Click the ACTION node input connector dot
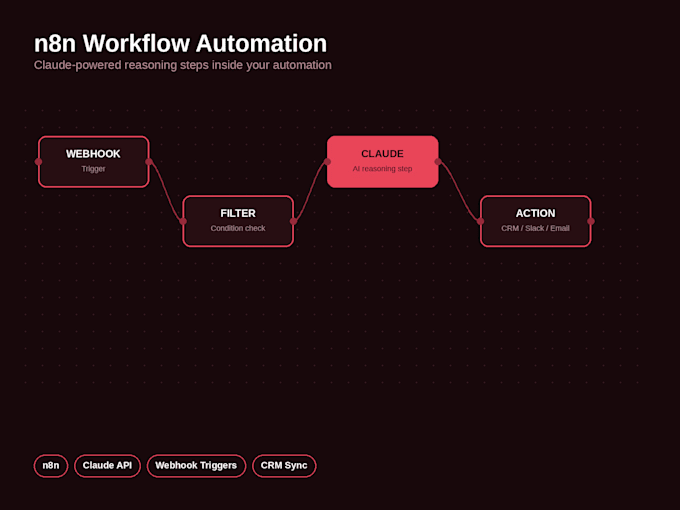Viewport: 680px width, 510px height. [481, 221]
